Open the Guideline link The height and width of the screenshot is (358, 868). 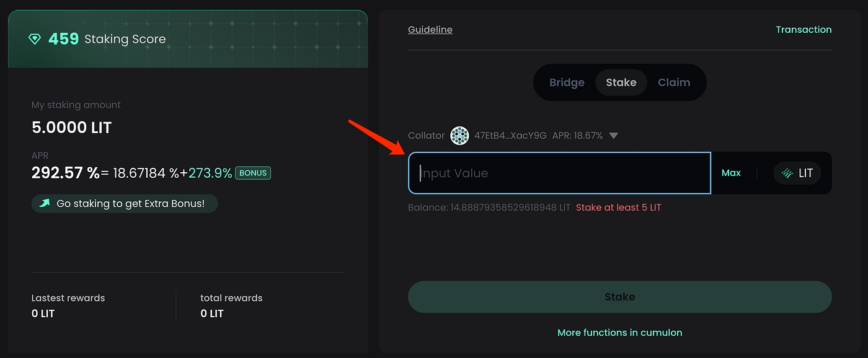[x=430, y=29]
